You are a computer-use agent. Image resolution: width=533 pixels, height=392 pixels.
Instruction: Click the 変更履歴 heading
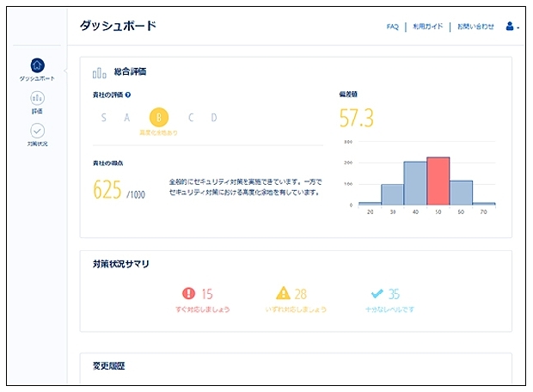click(x=109, y=366)
